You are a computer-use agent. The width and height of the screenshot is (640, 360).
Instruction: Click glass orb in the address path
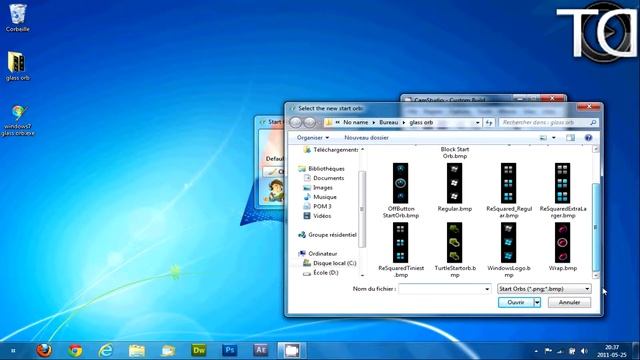(421, 122)
